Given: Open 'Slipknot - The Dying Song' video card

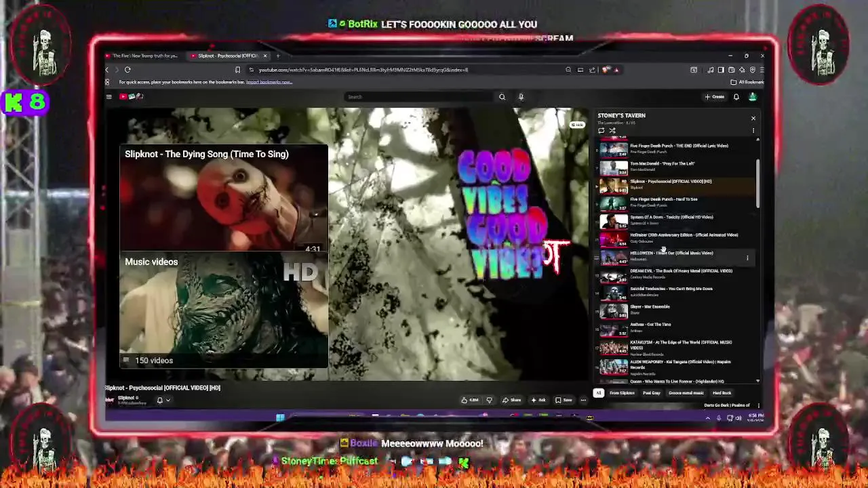Looking at the screenshot, I should coord(224,199).
